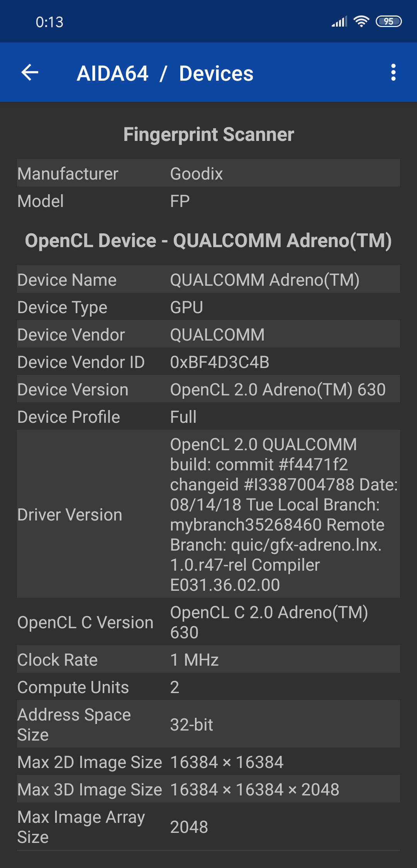The image size is (417, 868).
Task: Tap the battery indicator showing 95
Action: pyautogui.click(x=388, y=22)
